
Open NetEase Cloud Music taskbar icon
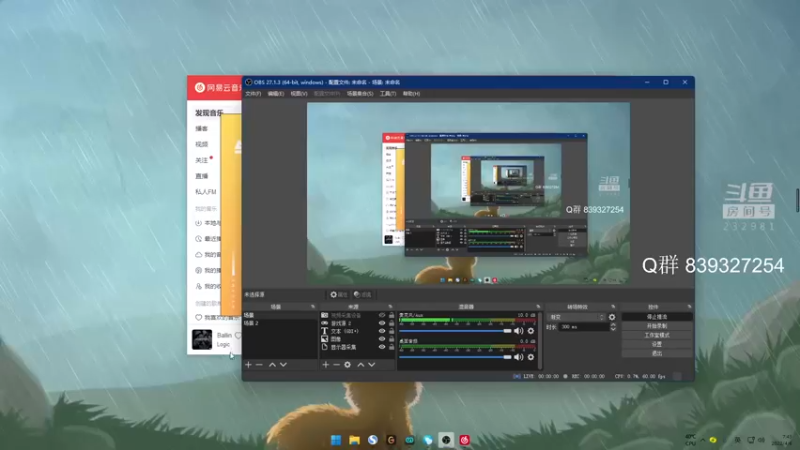464,440
